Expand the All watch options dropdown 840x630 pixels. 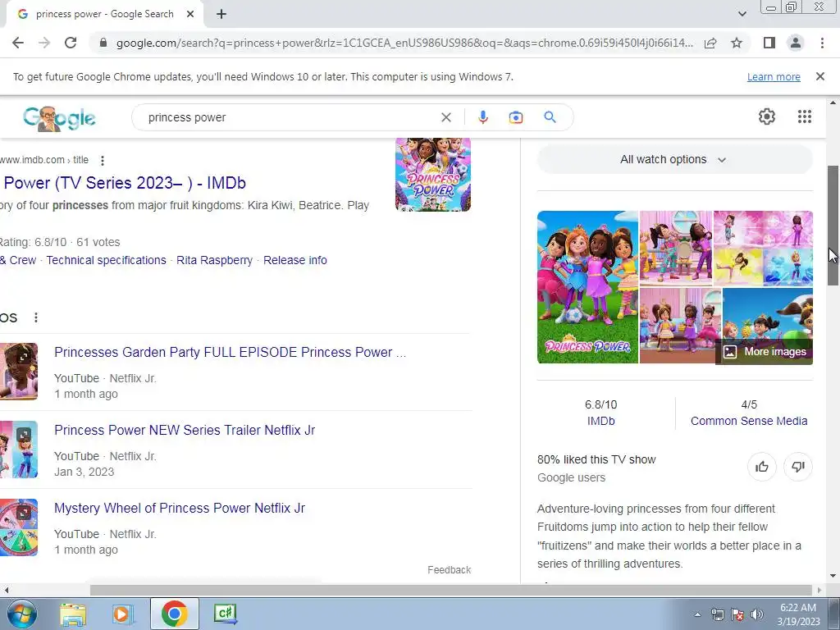pyautogui.click(x=674, y=160)
